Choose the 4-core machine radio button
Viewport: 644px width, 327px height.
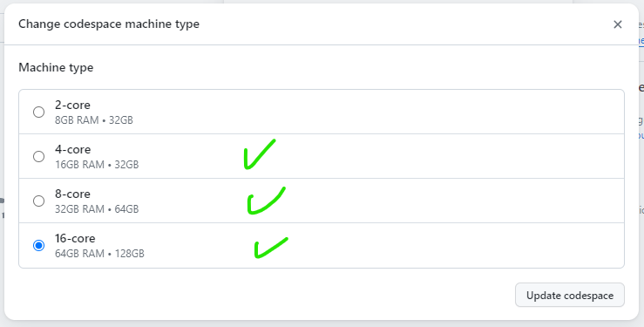point(38,156)
